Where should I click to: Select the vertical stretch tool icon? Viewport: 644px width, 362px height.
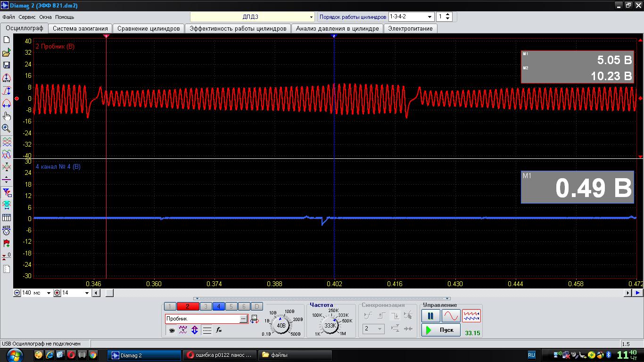coord(7,90)
